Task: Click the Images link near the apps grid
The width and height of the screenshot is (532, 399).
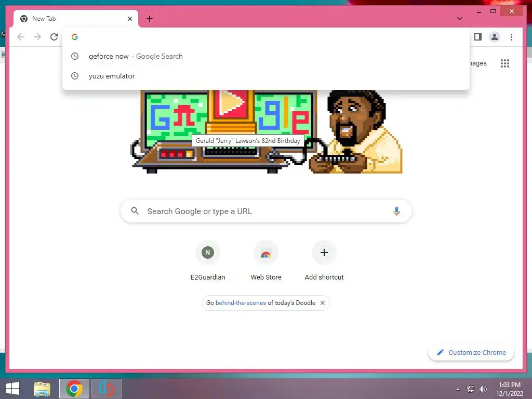Action: click(478, 63)
